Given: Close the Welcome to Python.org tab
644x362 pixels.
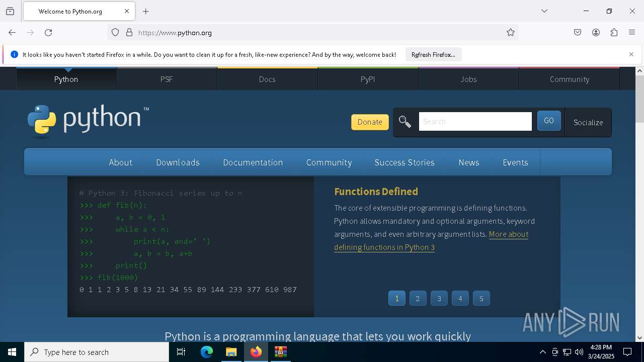Looking at the screenshot, I should pyautogui.click(x=127, y=11).
